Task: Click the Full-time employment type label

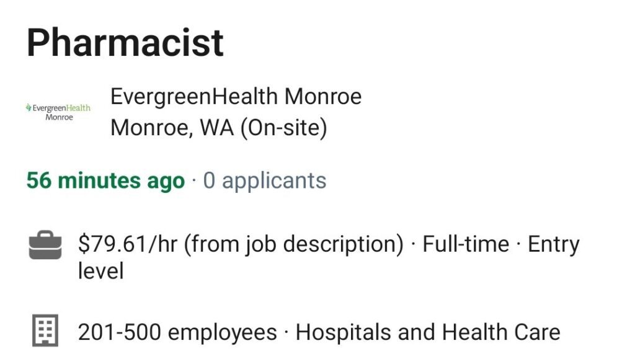Action: [466, 244]
